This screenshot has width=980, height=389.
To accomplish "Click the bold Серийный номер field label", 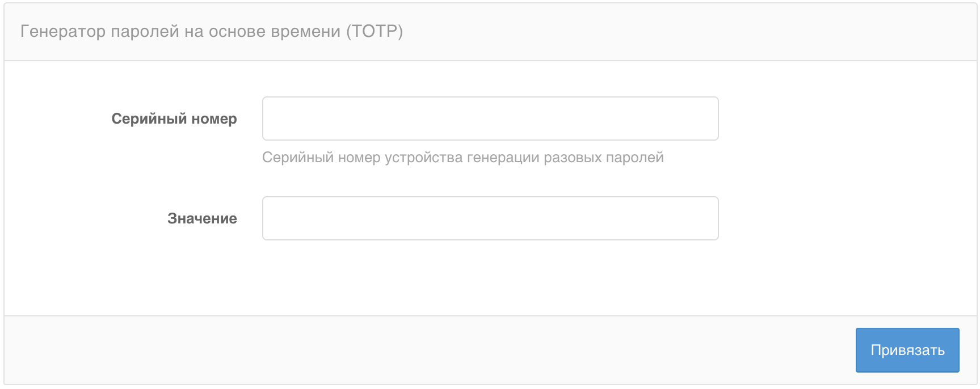I will click(x=174, y=119).
